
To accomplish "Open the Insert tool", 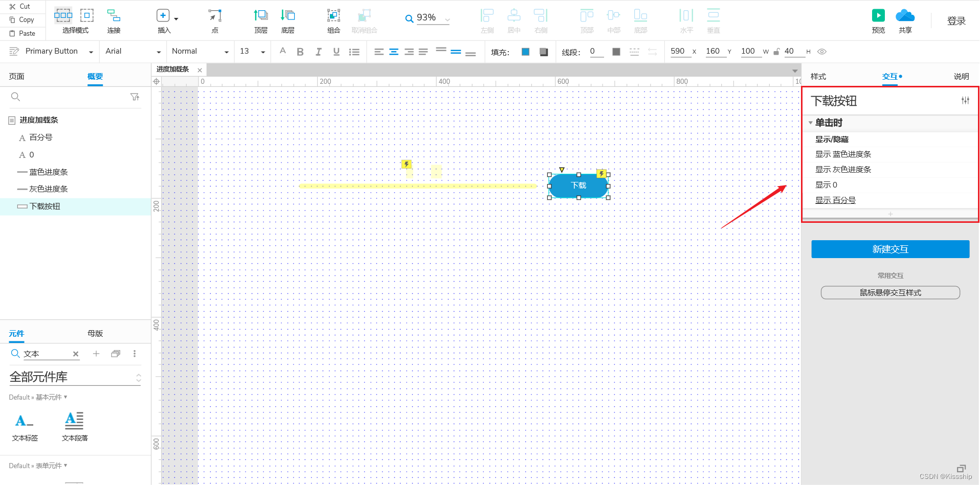I will coord(163,20).
